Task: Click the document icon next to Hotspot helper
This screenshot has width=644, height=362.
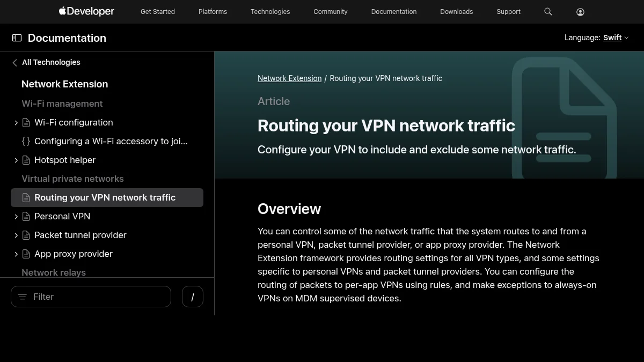Action: pos(26,160)
